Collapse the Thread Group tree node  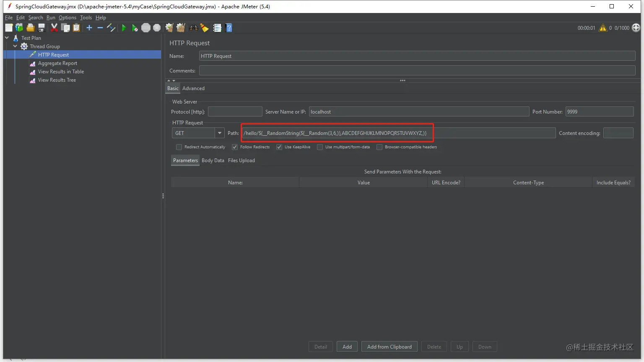[16, 46]
